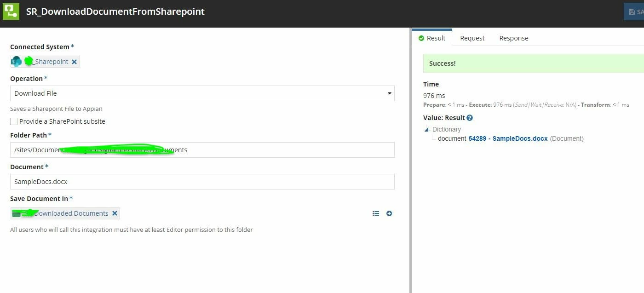Screen dimensions: 644x293
Task: Click the green integration object icon
Action: (x=11, y=11)
